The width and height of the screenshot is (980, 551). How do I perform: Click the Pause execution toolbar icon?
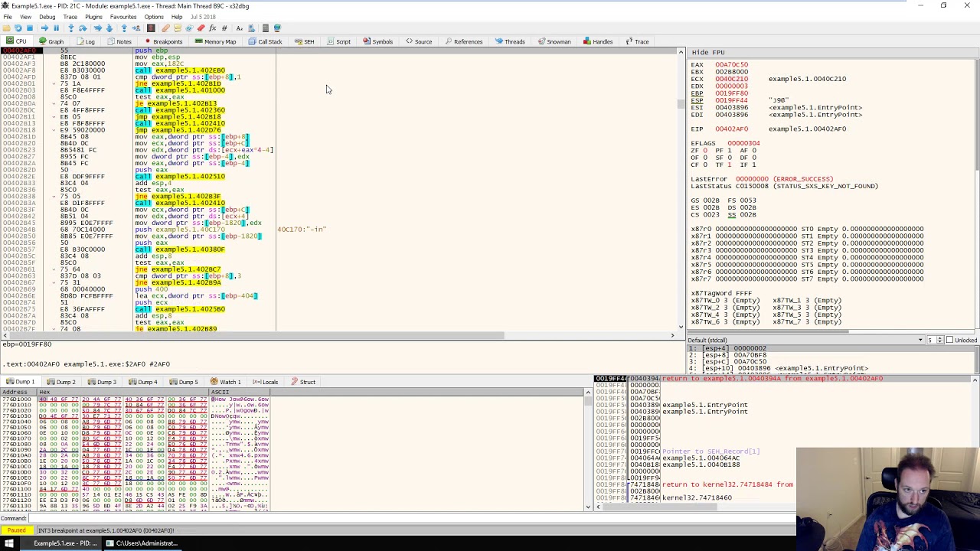pos(56,28)
